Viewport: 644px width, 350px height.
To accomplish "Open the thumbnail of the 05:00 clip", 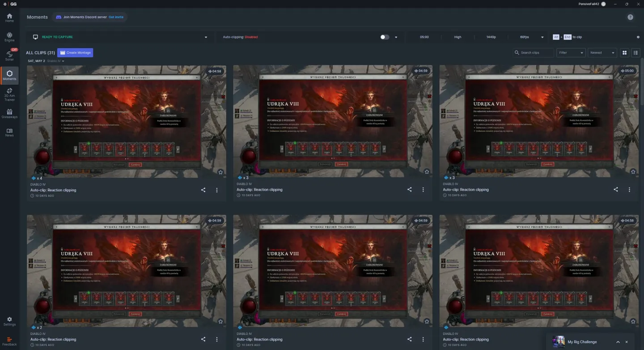I will point(539,121).
